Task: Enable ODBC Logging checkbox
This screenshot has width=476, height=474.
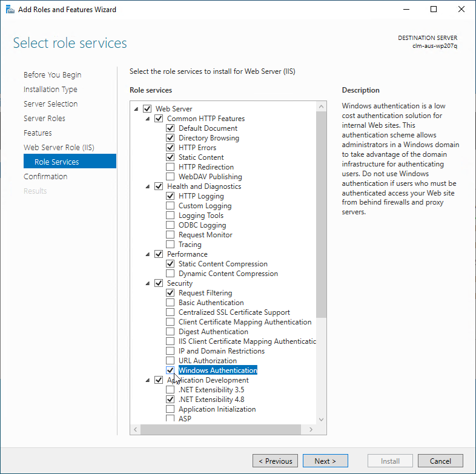Action: [170, 225]
